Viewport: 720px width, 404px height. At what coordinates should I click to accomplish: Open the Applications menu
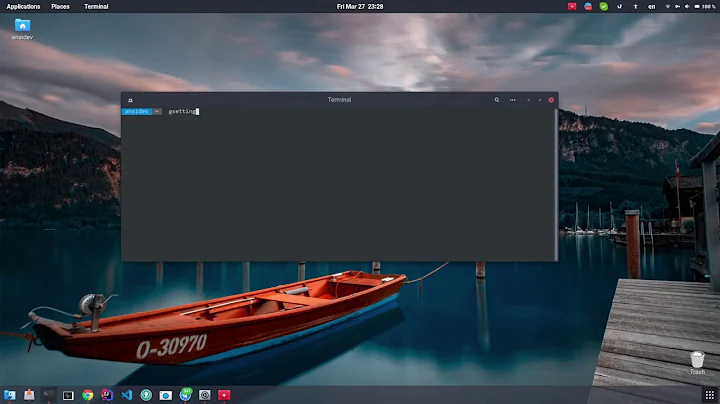(x=23, y=6)
